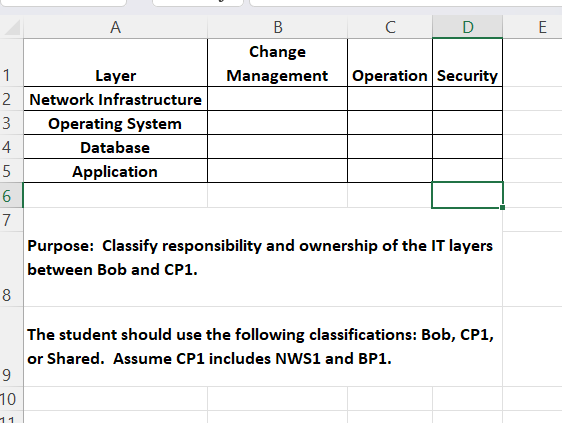
Task: Select row 5 header
Action: (11, 171)
